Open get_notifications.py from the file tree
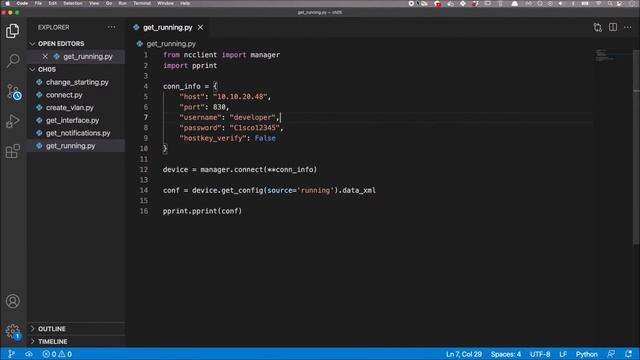 coord(78,133)
